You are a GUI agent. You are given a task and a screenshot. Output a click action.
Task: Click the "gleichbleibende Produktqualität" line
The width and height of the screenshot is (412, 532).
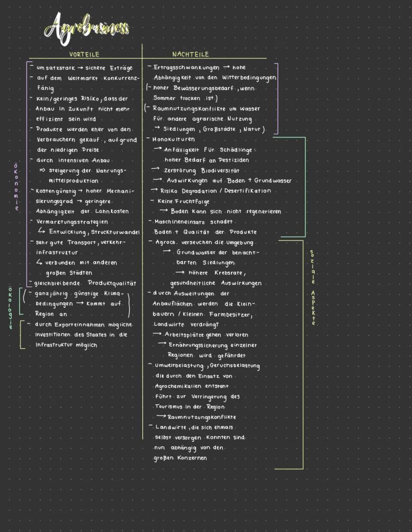tap(86, 283)
